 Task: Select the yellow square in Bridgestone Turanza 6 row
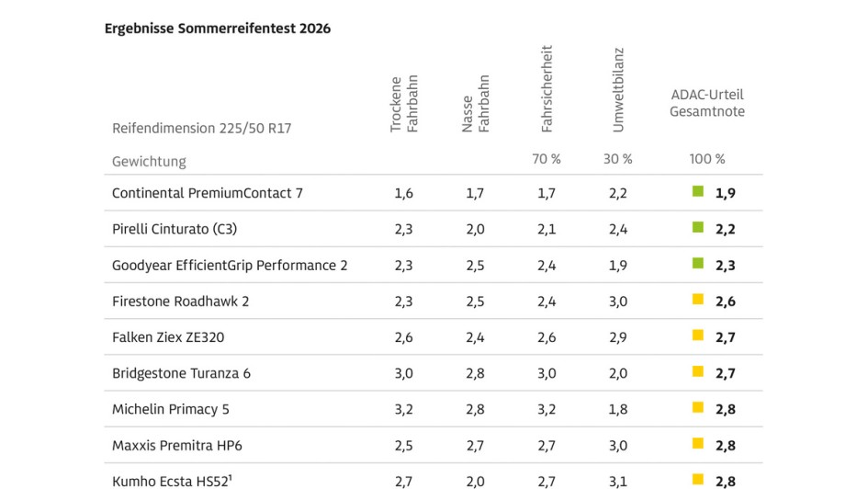[698, 371]
